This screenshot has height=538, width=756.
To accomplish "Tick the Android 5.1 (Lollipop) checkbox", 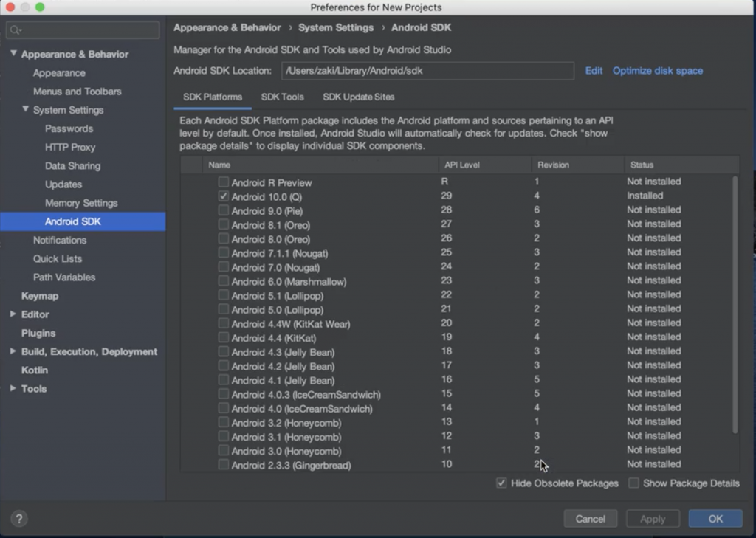I will click(223, 295).
